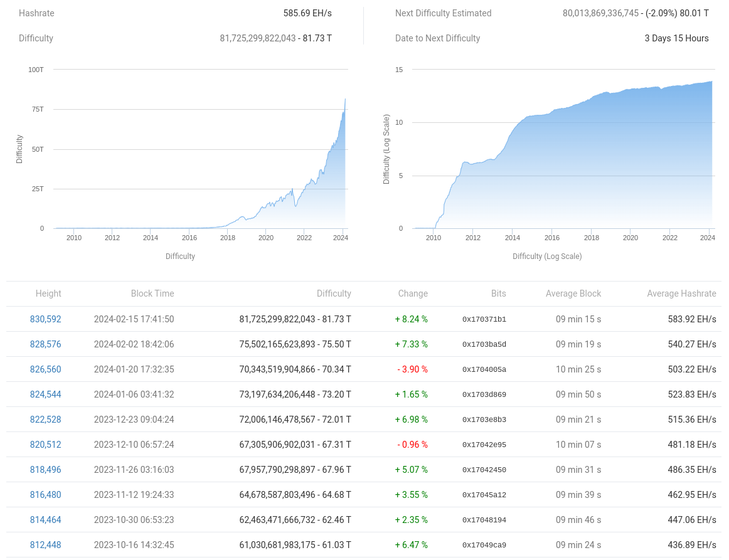Click the Block Time column header
This screenshot has width=729, height=560.
152,293
